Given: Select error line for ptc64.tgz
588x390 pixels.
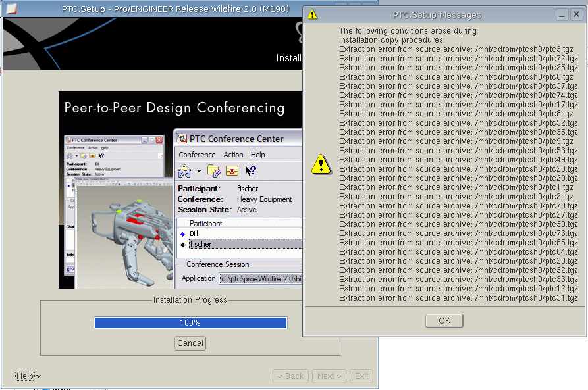Looking at the screenshot, I should pos(458,252).
